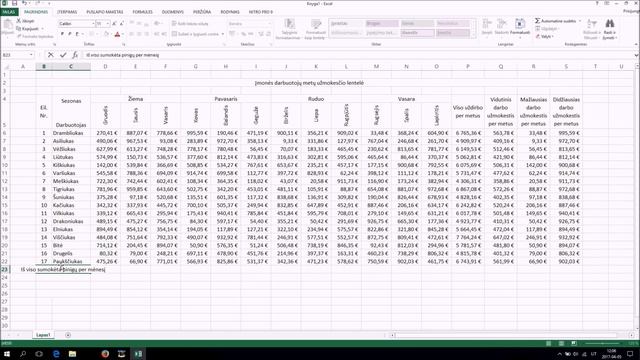Select the Lapas1 sheet tab
The image size is (640, 360).
[43, 335]
